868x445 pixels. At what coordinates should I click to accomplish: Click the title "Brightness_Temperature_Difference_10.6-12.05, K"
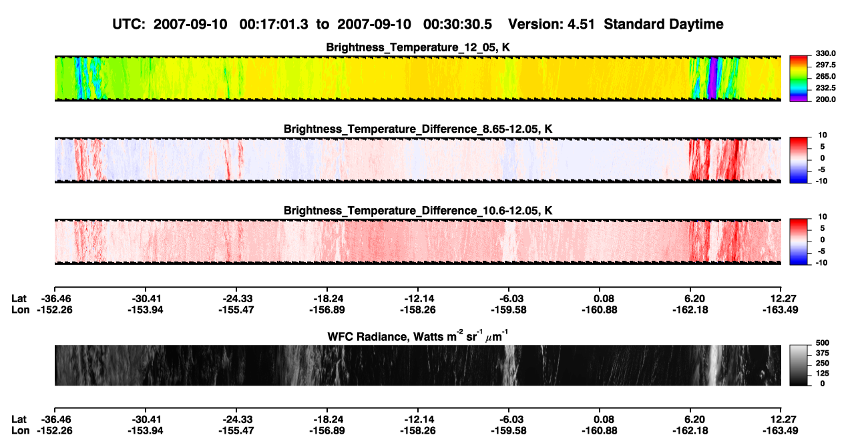coord(418,211)
